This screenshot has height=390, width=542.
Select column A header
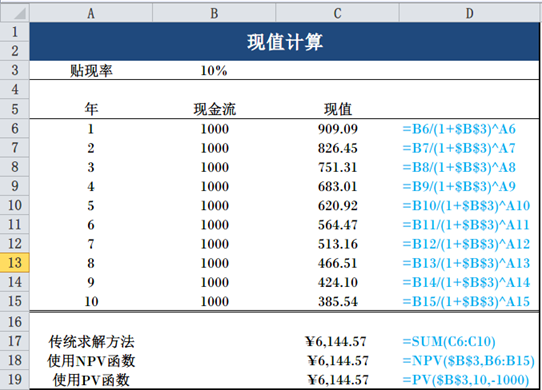(x=91, y=13)
